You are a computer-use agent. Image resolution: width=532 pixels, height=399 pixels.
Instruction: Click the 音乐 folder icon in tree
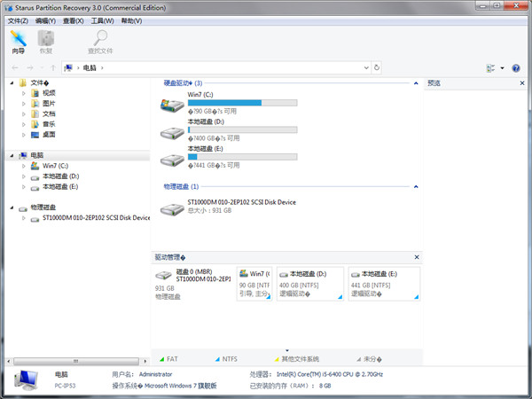(x=35, y=124)
